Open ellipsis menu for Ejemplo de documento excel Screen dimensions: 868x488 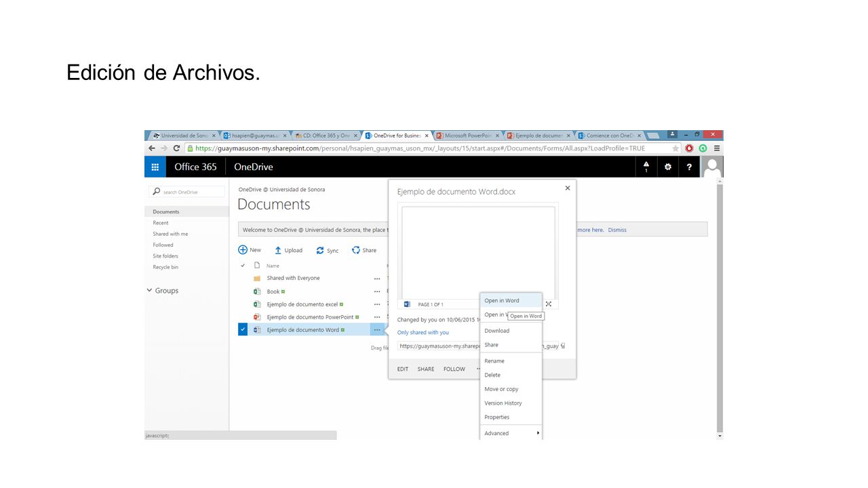pyautogui.click(x=377, y=304)
